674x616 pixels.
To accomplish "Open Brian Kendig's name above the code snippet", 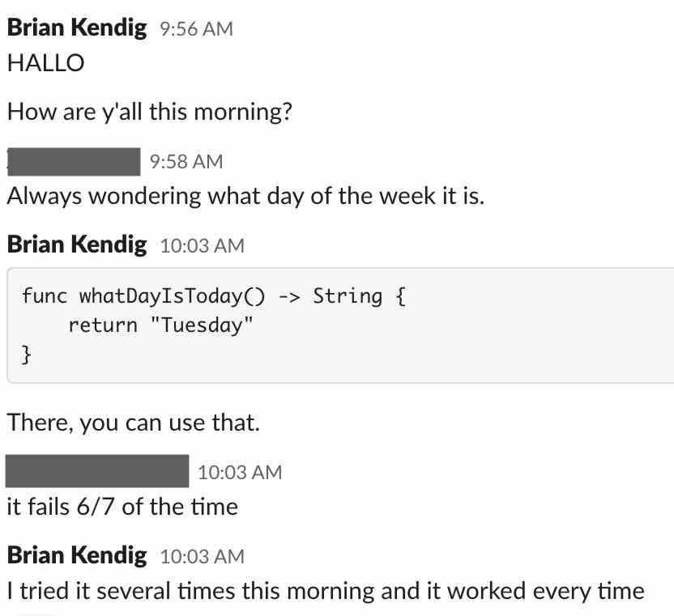I will (77, 244).
